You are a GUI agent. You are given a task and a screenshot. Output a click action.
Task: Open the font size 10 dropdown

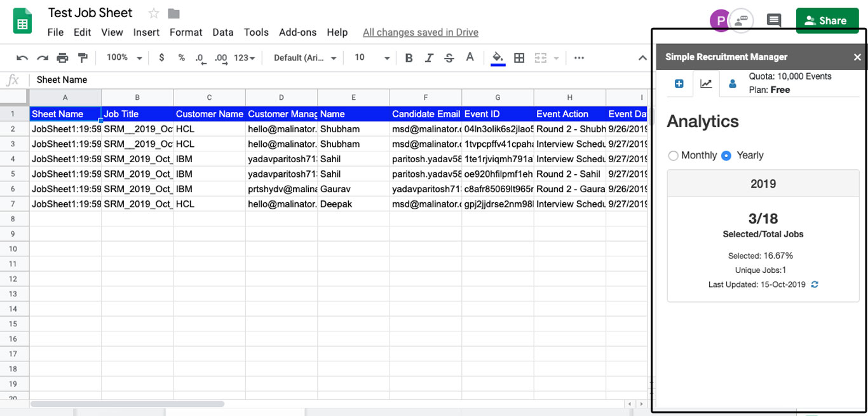tap(372, 58)
